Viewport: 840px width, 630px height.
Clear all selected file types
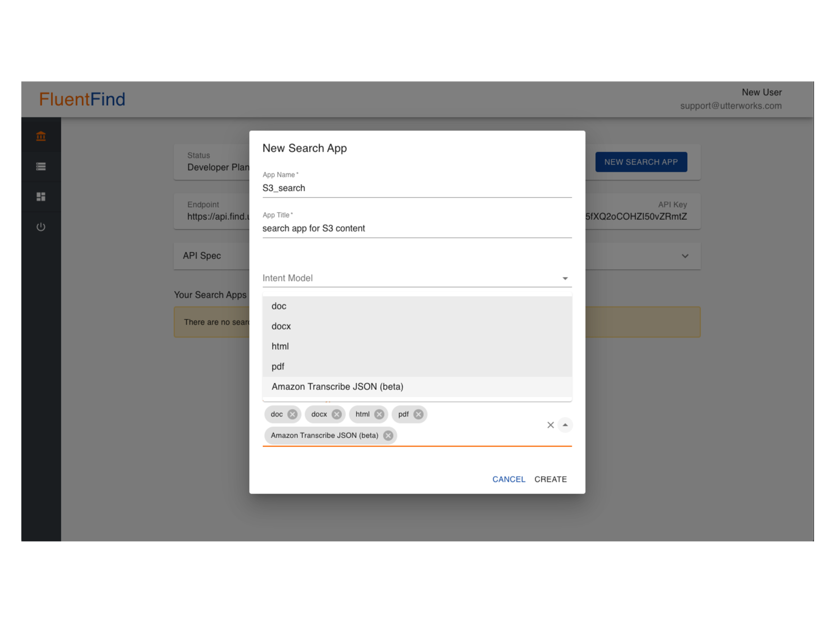click(x=550, y=425)
